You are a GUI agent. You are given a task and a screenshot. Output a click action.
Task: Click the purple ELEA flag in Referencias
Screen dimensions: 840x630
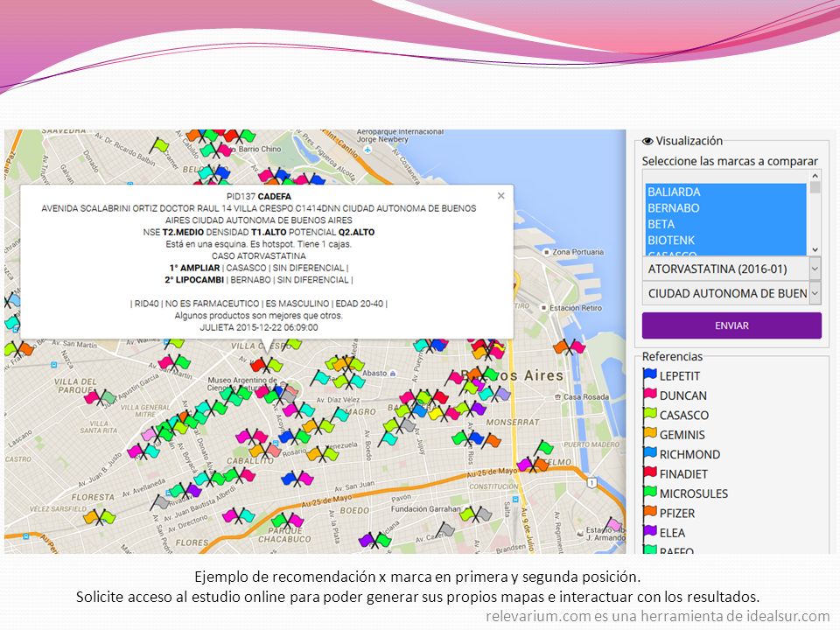click(649, 531)
